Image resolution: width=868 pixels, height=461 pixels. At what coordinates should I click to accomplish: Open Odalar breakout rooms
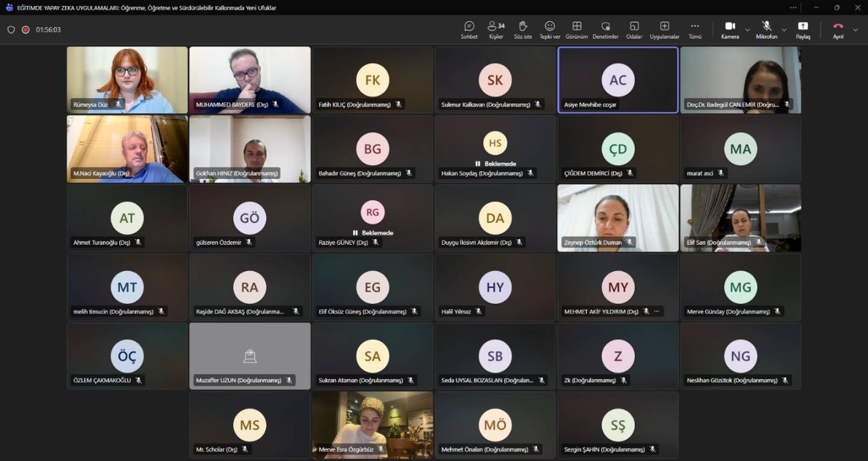[634, 30]
